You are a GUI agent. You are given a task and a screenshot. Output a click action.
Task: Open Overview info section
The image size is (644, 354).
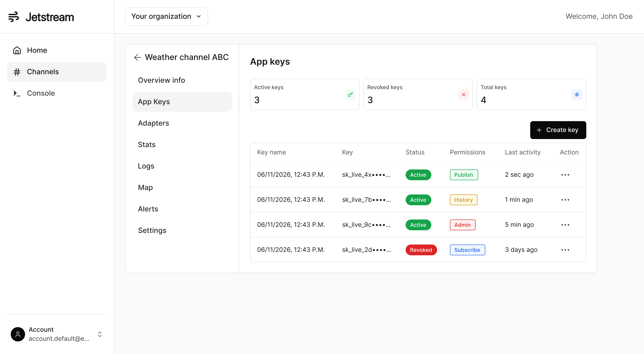[x=182, y=80]
